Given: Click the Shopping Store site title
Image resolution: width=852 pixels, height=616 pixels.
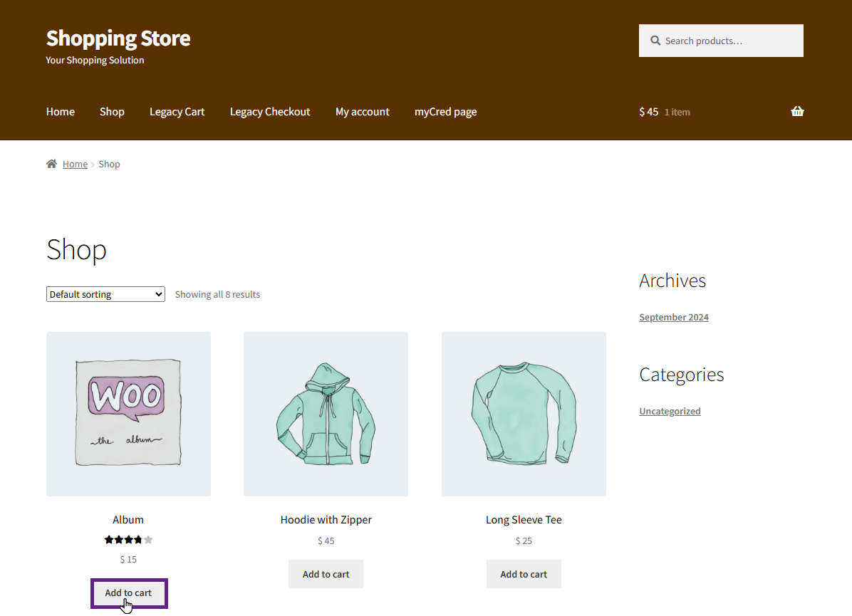Looking at the screenshot, I should (118, 38).
